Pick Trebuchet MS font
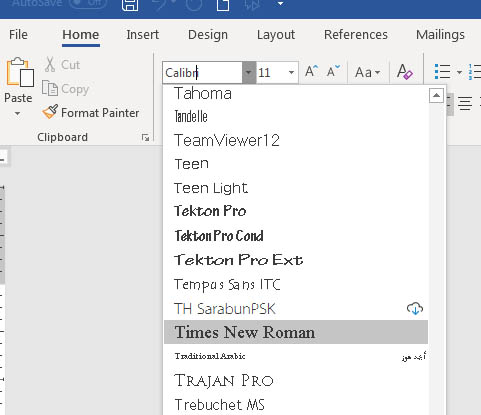 coord(296,404)
